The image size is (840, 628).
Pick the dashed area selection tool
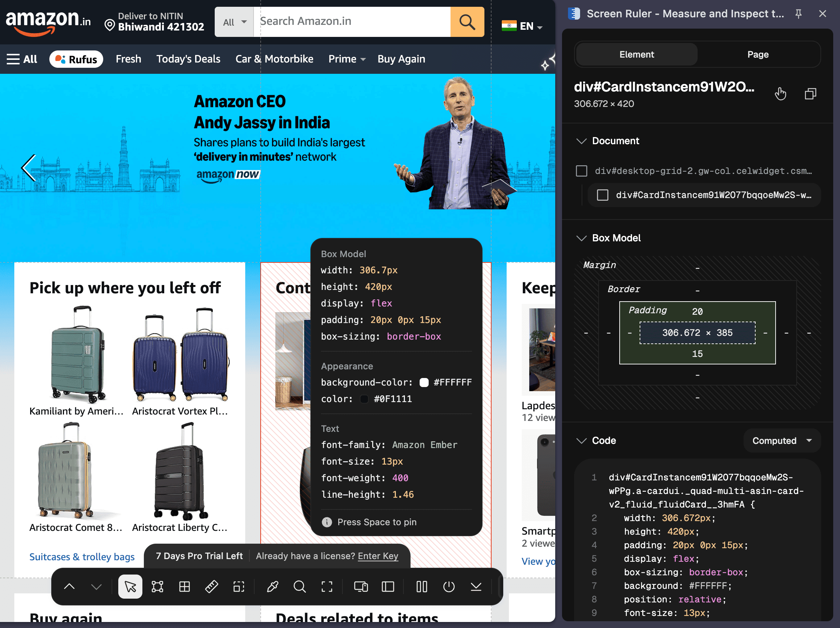[x=239, y=587]
